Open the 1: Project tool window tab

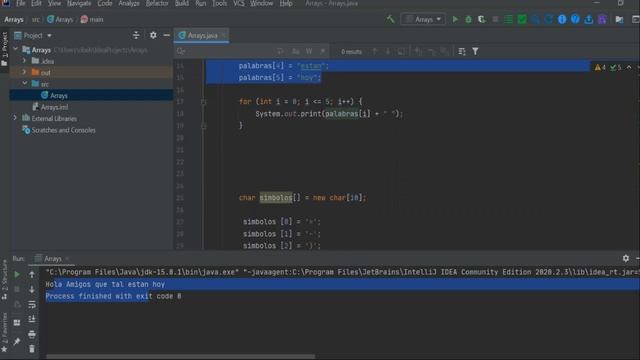(x=4, y=49)
